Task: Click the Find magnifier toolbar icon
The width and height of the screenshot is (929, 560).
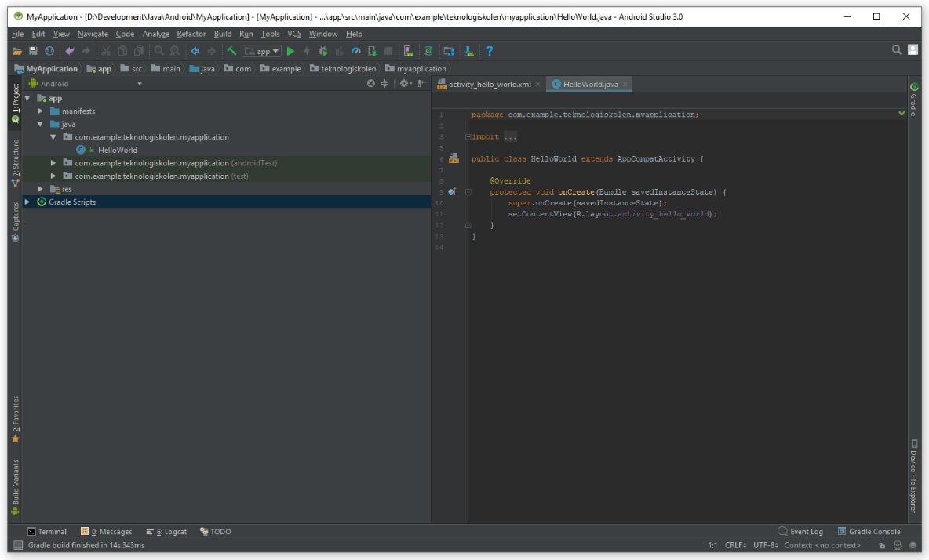Action: point(158,52)
